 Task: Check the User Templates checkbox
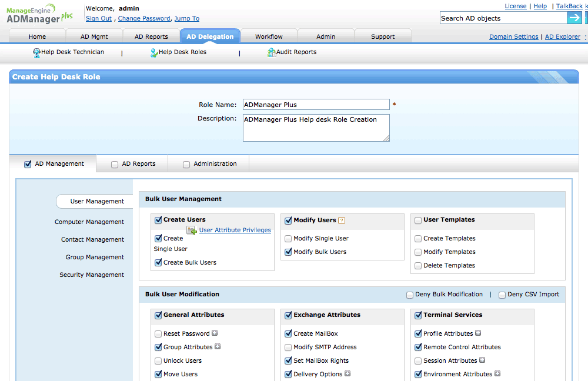coord(418,220)
